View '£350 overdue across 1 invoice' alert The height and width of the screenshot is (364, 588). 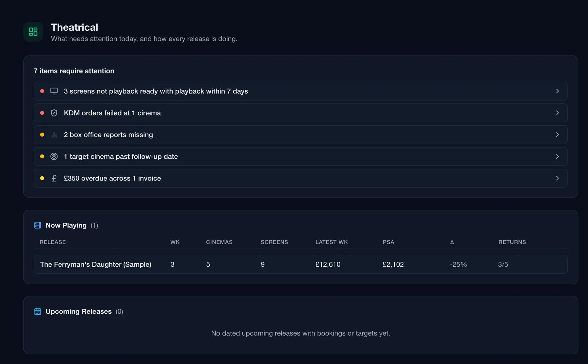tap(301, 178)
